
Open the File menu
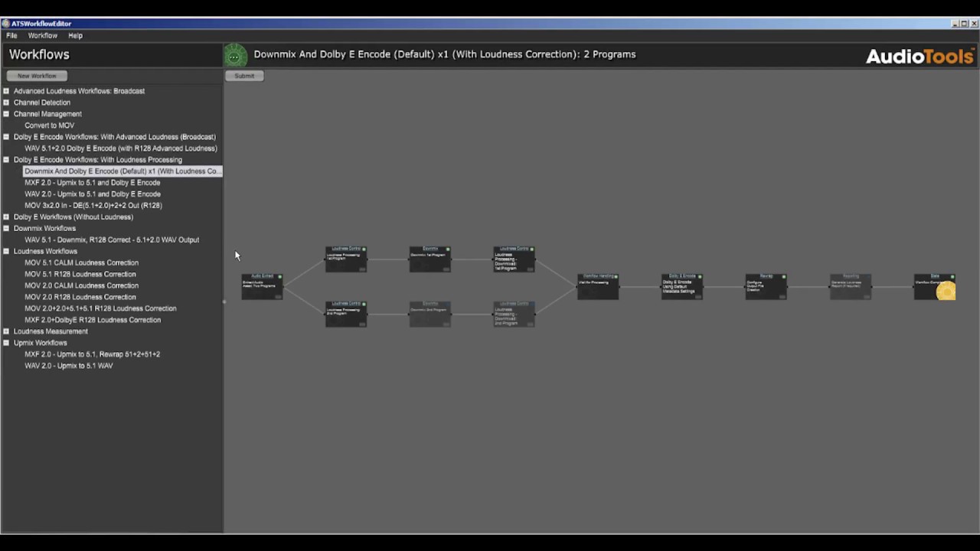(11, 35)
